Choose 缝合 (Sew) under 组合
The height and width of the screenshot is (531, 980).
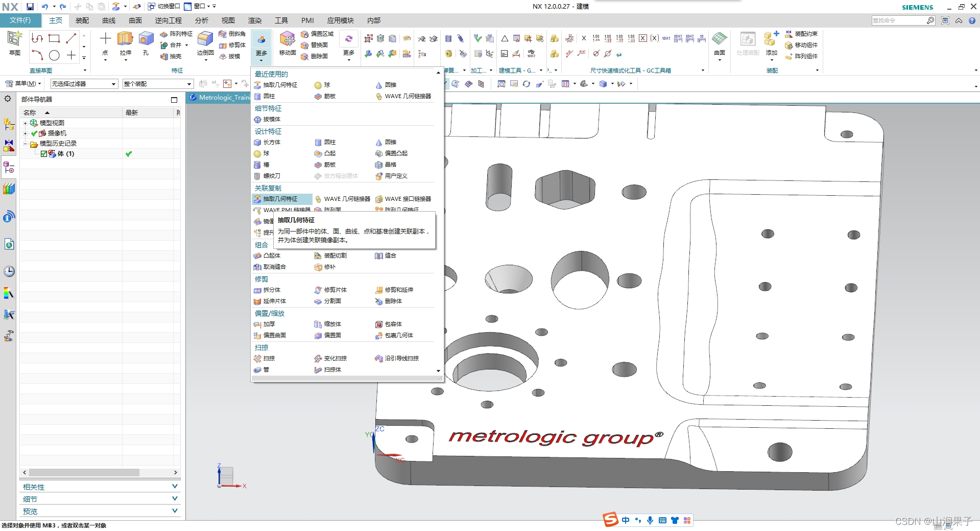(x=386, y=256)
